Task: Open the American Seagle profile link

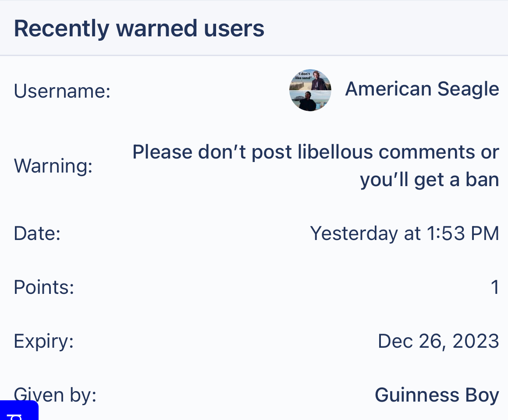Action: 422,89
